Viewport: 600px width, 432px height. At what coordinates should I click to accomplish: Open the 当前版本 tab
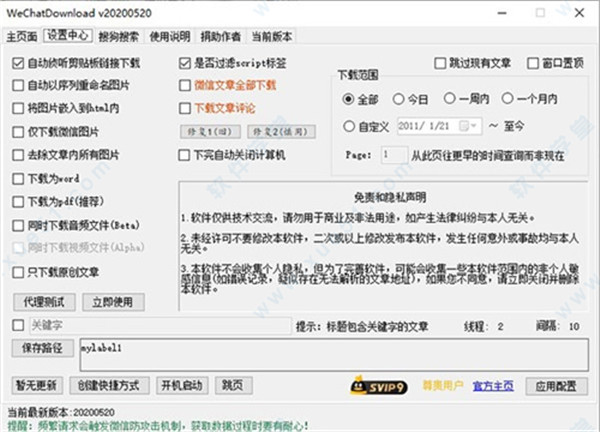(272, 36)
